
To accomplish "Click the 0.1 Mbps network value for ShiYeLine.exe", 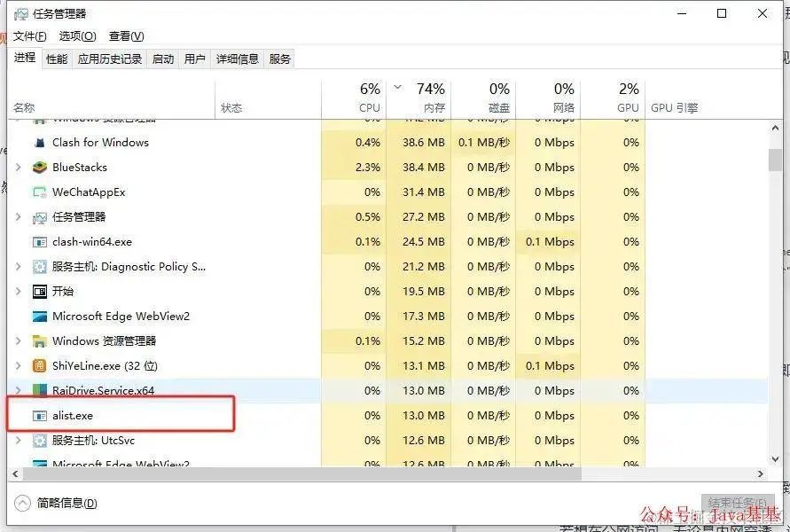I will click(x=550, y=365).
